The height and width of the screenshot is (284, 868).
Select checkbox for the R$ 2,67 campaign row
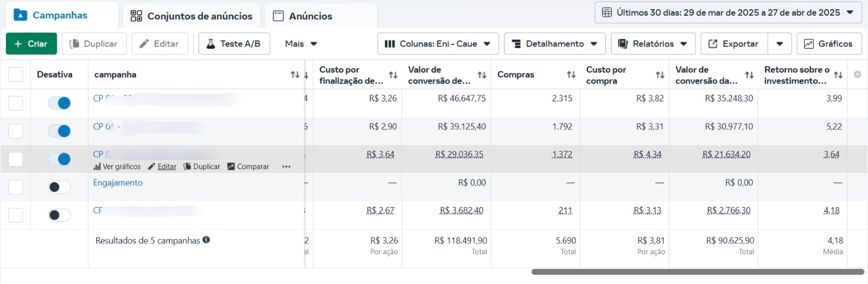point(16,215)
